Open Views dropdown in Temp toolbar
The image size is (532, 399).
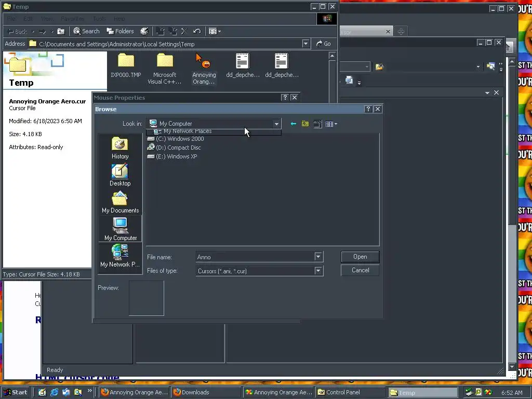click(215, 31)
